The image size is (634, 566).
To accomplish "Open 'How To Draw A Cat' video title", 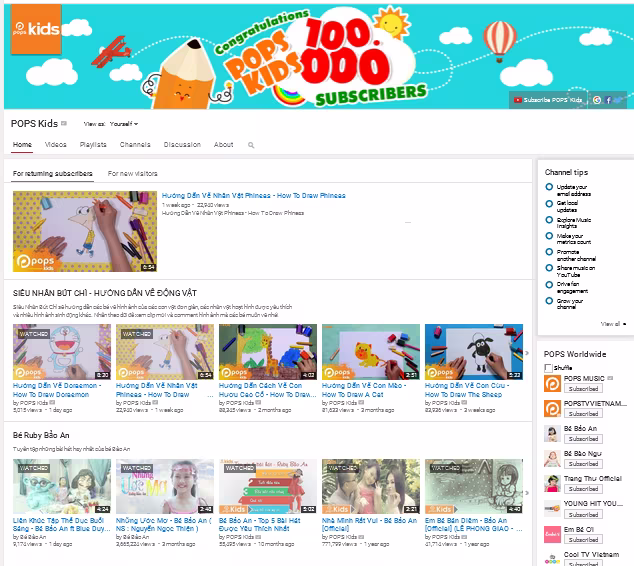I will coord(364,390).
